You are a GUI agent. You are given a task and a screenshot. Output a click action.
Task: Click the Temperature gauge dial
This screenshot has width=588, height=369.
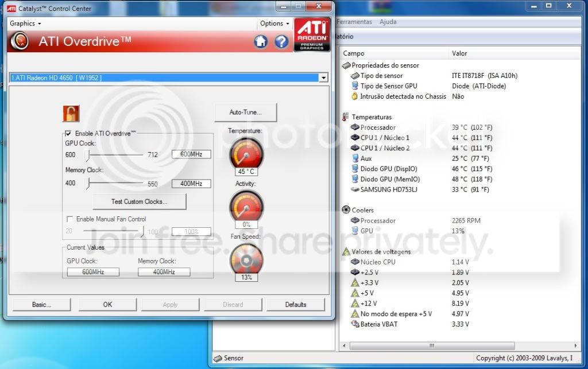(246, 153)
